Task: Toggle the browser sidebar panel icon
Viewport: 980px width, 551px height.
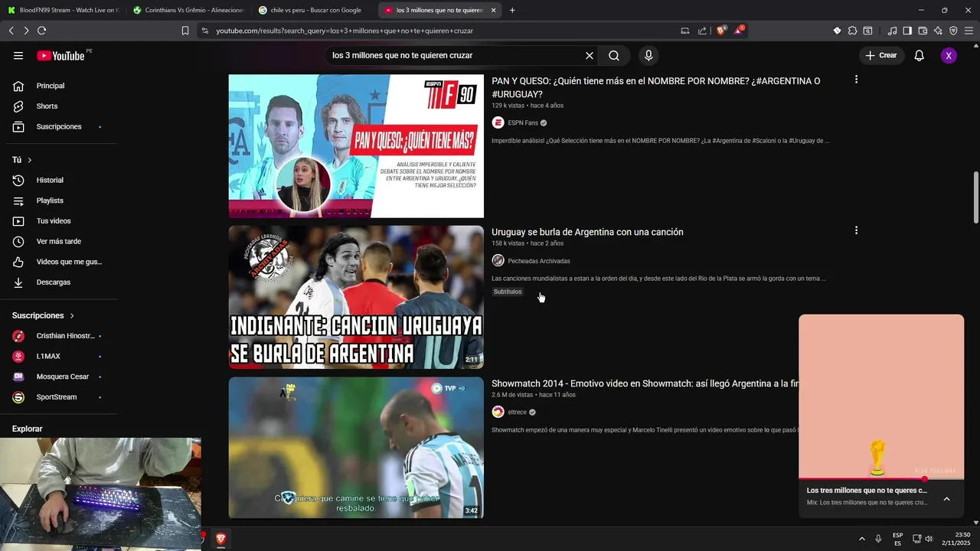Action: (x=907, y=31)
